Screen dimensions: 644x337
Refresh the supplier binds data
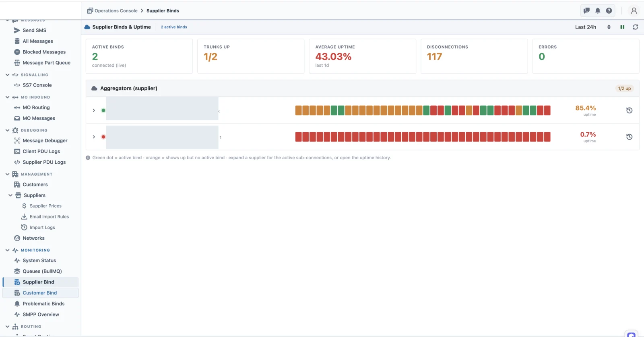tap(636, 27)
